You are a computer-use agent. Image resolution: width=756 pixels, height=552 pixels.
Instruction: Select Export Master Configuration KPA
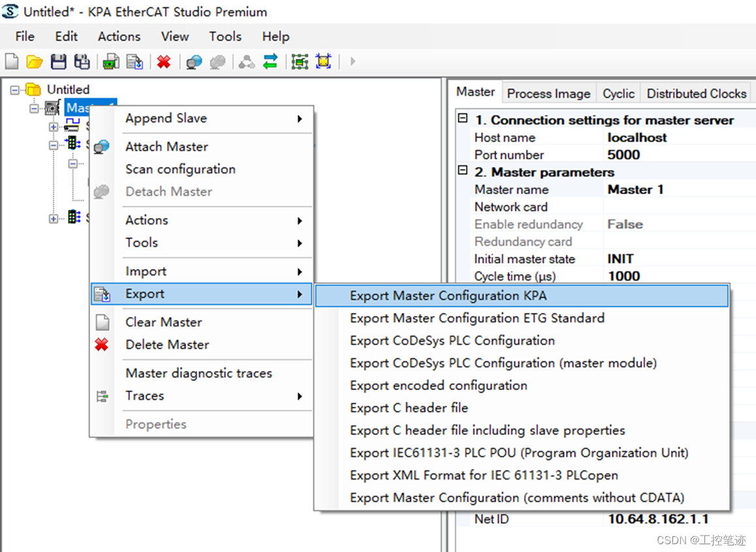pyautogui.click(x=522, y=296)
